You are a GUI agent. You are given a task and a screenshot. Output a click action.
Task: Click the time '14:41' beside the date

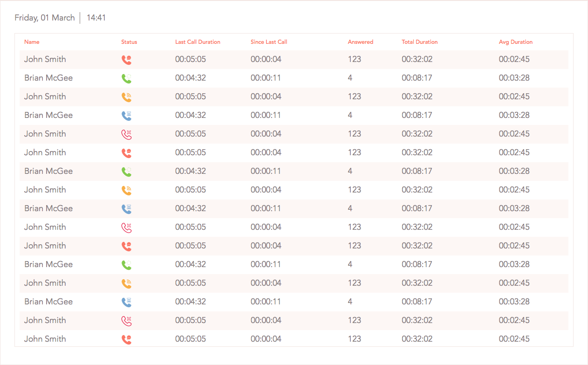point(96,18)
